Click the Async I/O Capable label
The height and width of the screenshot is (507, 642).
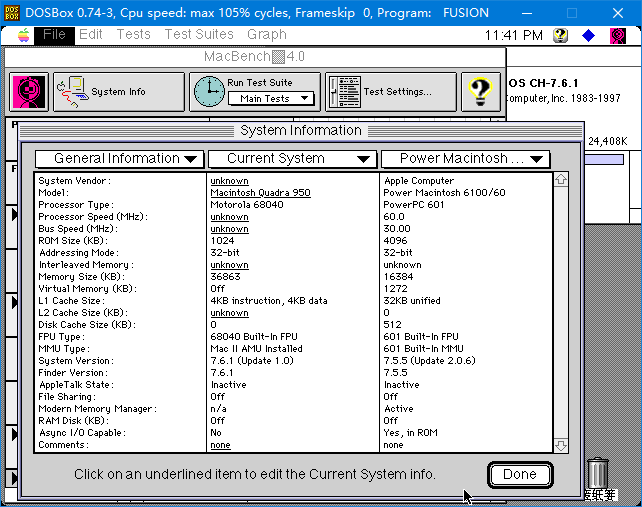(82, 433)
